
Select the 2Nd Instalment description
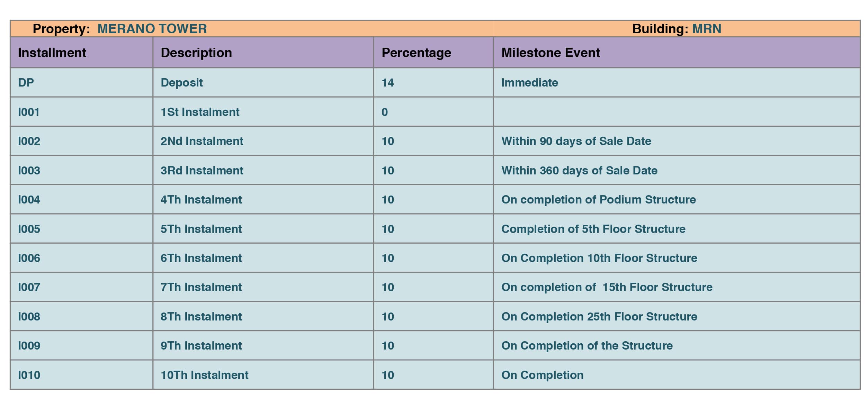click(x=202, y=141)
